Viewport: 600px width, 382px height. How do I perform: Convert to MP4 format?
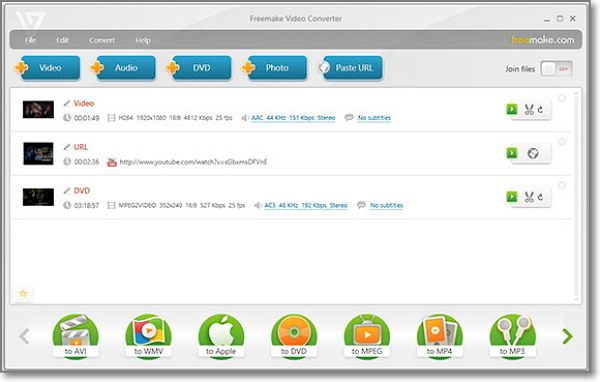pyautogui.click(x=440, y=336)
